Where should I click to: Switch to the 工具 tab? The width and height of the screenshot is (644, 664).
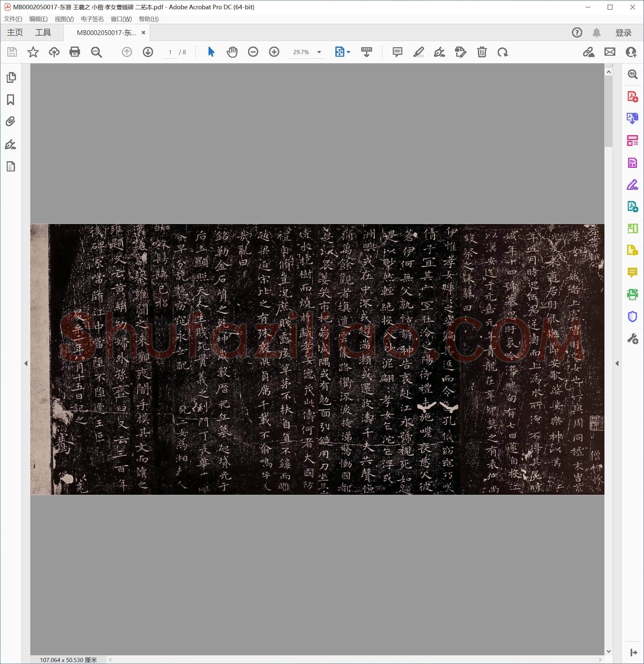[x=43, y=32]
